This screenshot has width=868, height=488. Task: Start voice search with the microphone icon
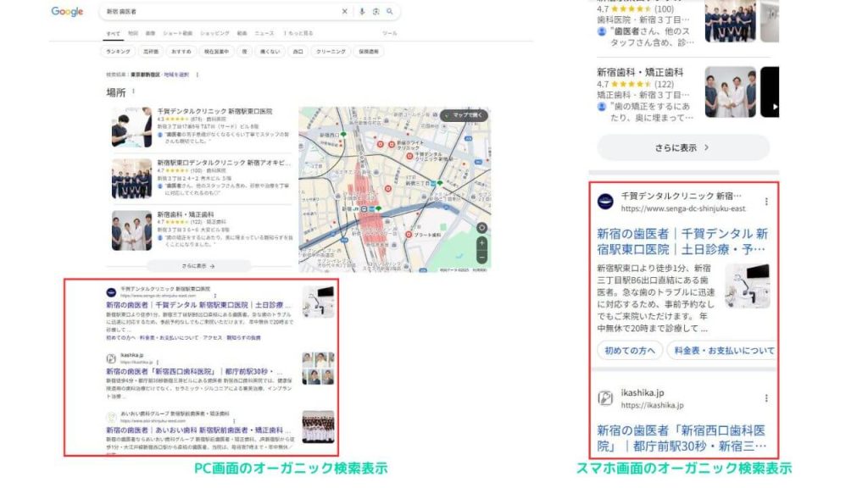[x=362, y=11]
